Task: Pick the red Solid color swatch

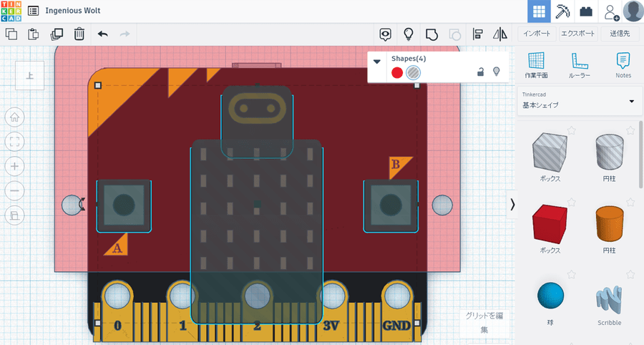Action: (396, 73)
